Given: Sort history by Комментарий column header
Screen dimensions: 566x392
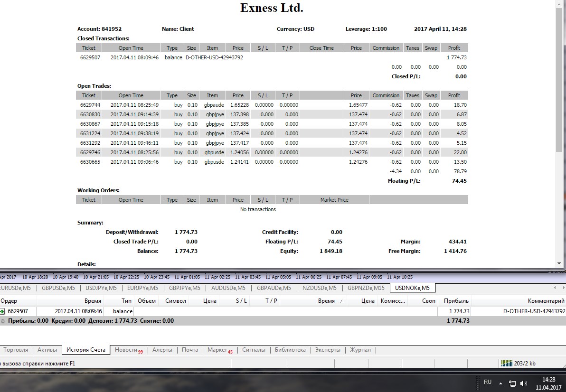Looking at the screenshot, I should click(x=519, y=301).
